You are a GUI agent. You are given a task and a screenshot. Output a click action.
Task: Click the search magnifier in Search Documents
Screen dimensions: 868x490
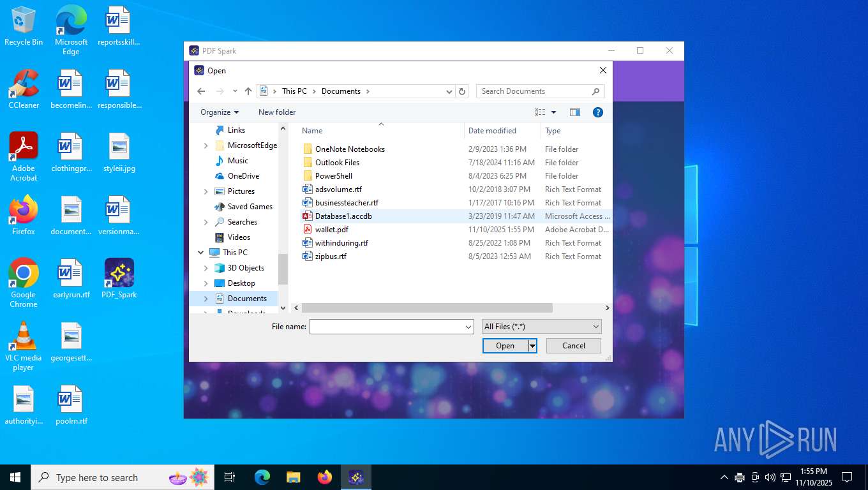pos(595,91)
